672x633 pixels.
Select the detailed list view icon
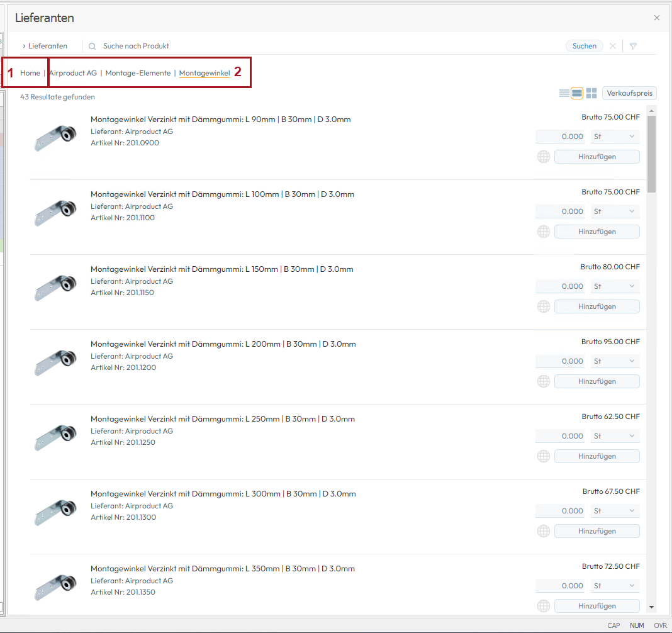(x=577, y=93)
